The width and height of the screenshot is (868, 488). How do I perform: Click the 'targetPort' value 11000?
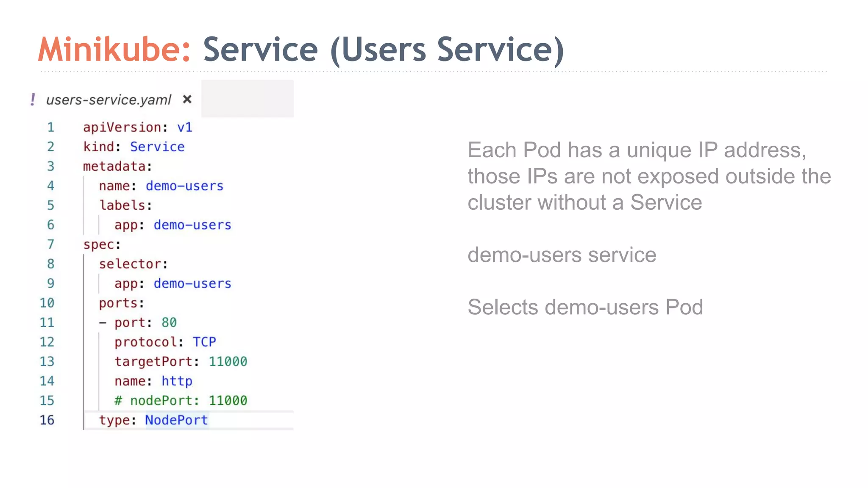point(228,361)
